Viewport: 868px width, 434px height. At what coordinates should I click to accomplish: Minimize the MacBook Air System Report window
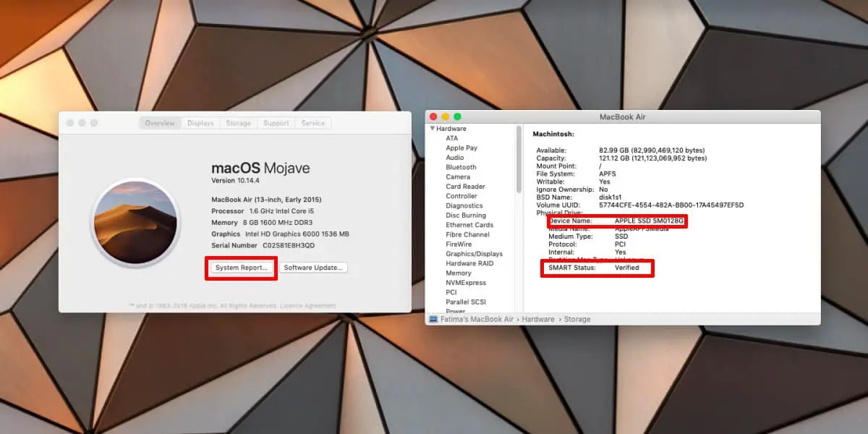click(446, 116)
